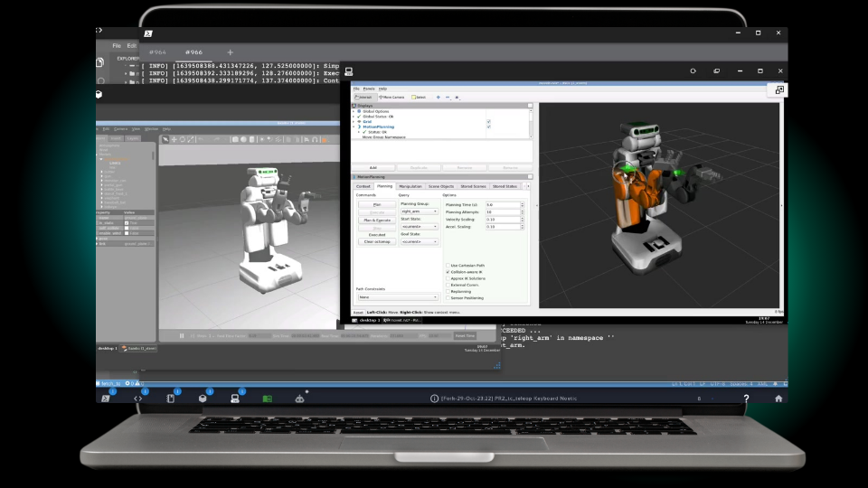This screenshot has width=868, height=488.
Task: Enable the Use Cartesian Path checkbox
Action: click(448, 265)
